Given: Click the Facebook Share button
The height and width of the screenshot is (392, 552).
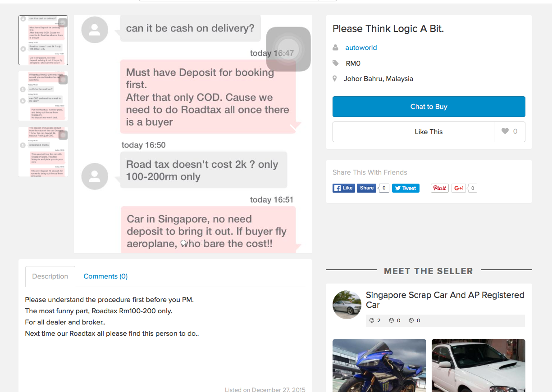Looking at the screenshot, I should coord(367,188).
